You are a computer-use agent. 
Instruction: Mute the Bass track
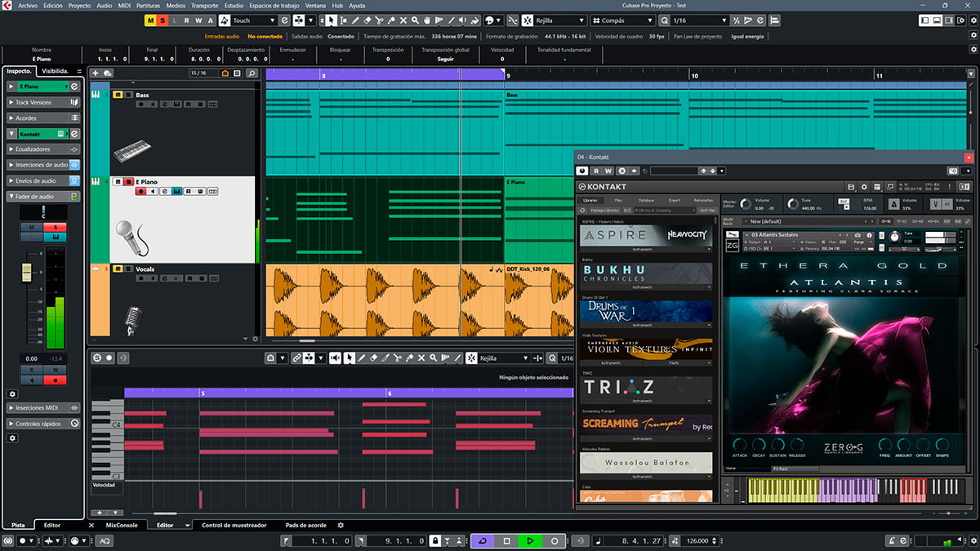[x=118, y=95]
